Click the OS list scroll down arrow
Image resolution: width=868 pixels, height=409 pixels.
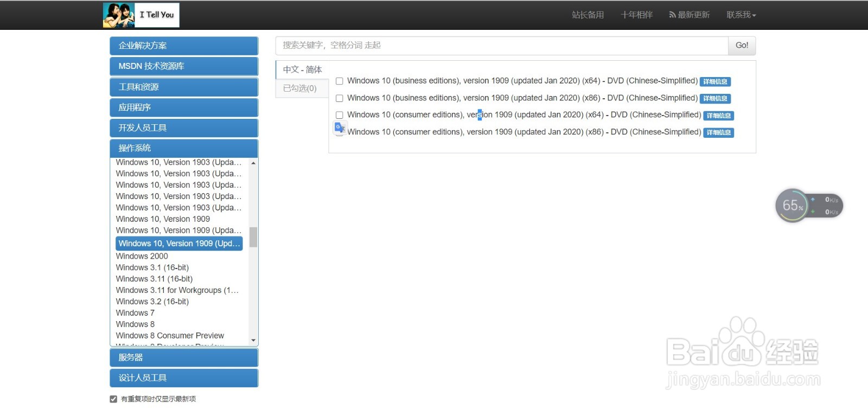253,341
